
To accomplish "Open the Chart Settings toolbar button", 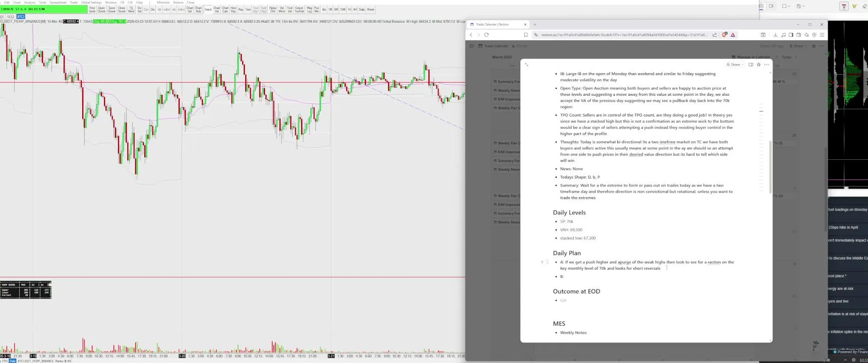I will 190,10.
